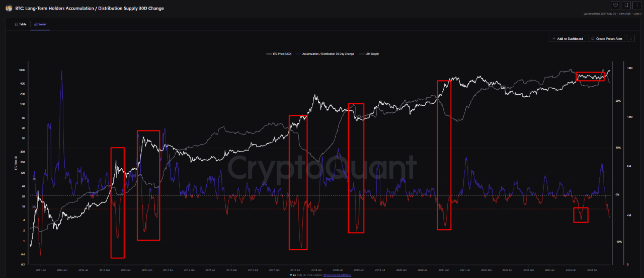Click the plus icon in Add to Dashboard
Image resolution: width=644 pixels, height=278 pixels.
tap(554, 38)
